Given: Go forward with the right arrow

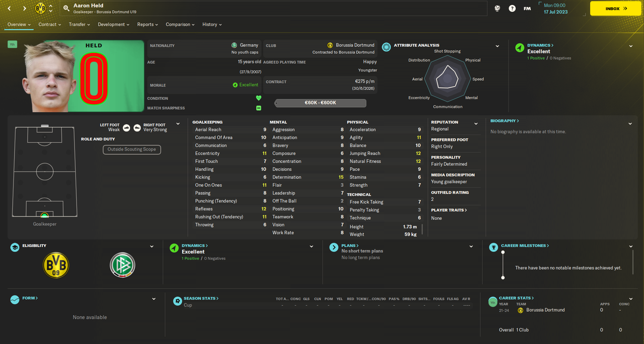Looking at the screenshot, I should point(24,9).
